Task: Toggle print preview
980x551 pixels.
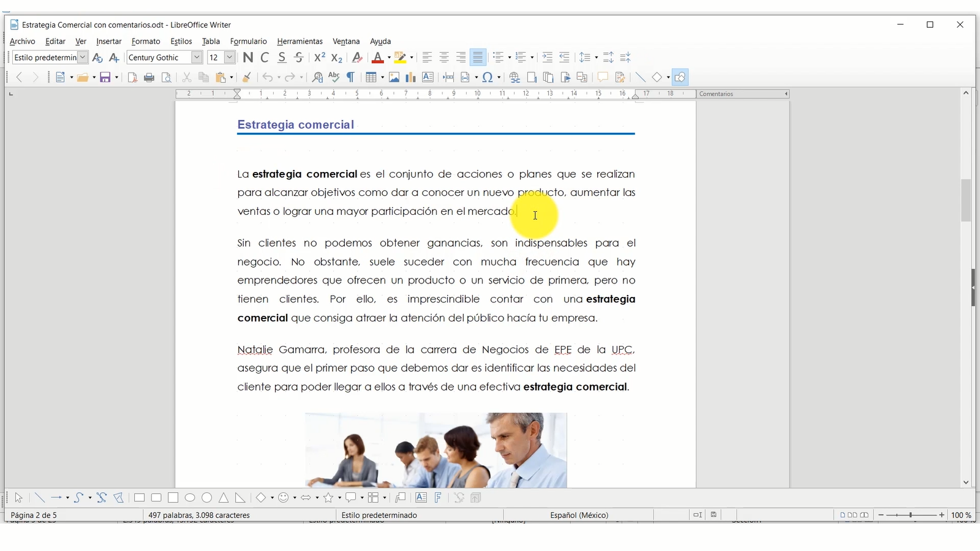Action: (166, 77)
